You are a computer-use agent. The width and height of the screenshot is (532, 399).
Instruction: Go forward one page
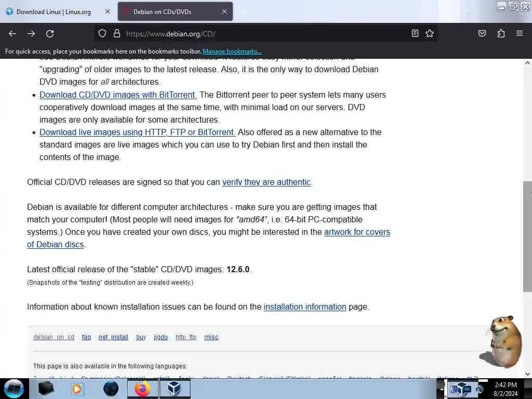(x=31, y=34)
